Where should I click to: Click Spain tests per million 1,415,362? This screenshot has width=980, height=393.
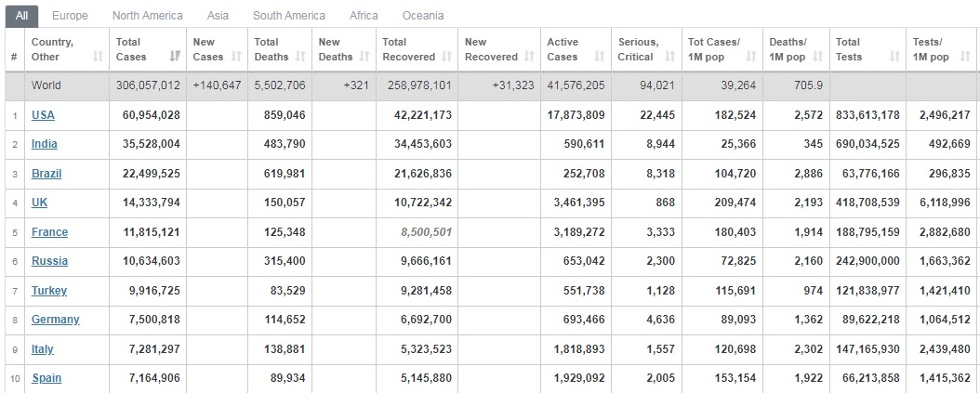point(945,377)
